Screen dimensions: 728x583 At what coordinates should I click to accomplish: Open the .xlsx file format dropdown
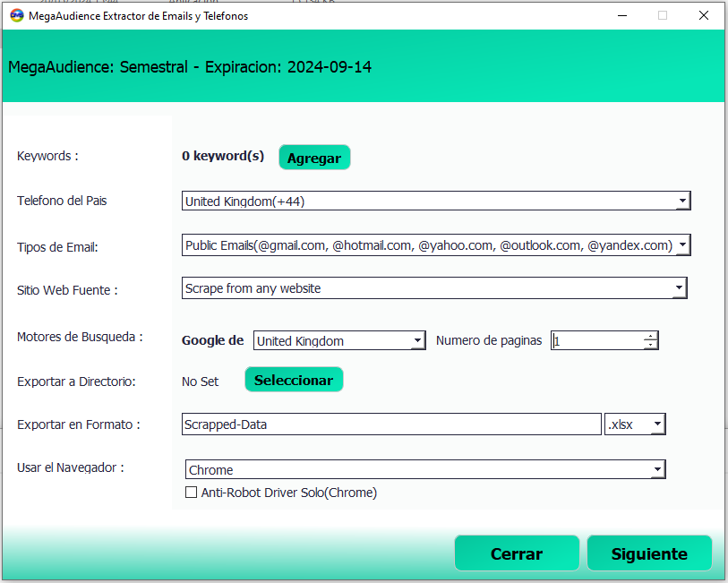click(635, 424)
